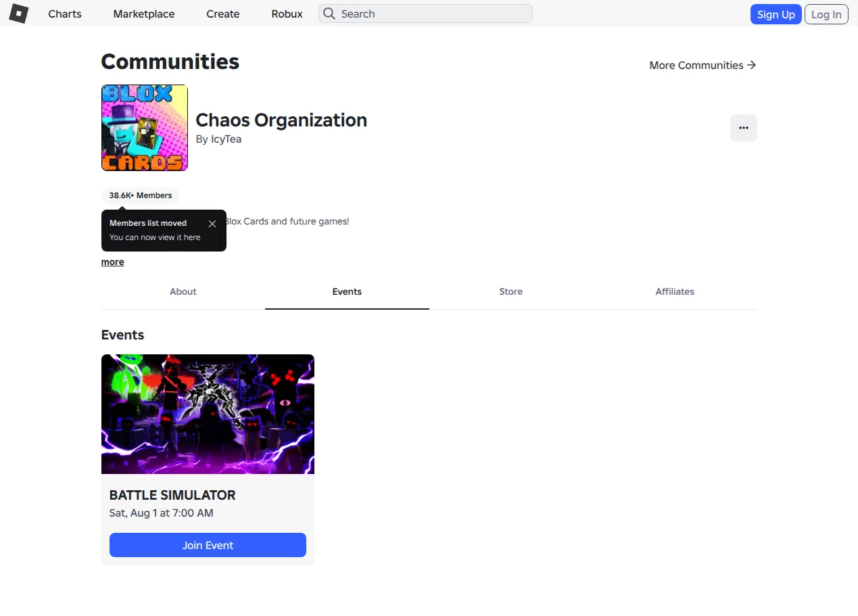Click the search magnifier icon

329,14
